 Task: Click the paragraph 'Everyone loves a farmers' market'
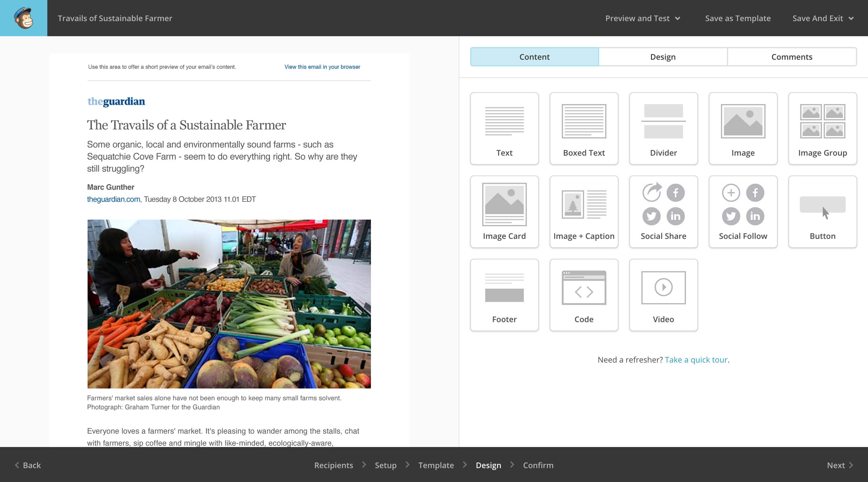pos(223,437)
